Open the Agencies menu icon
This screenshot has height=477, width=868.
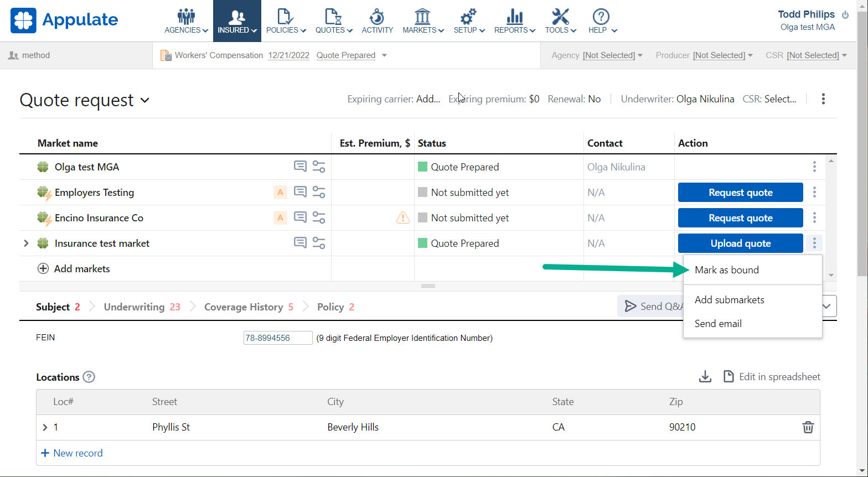coord(186,17)
